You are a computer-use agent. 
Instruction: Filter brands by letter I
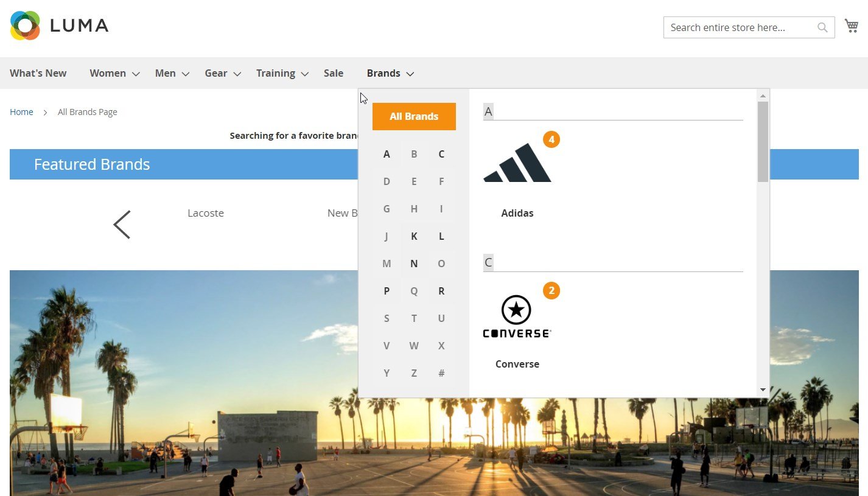(441, 209)
